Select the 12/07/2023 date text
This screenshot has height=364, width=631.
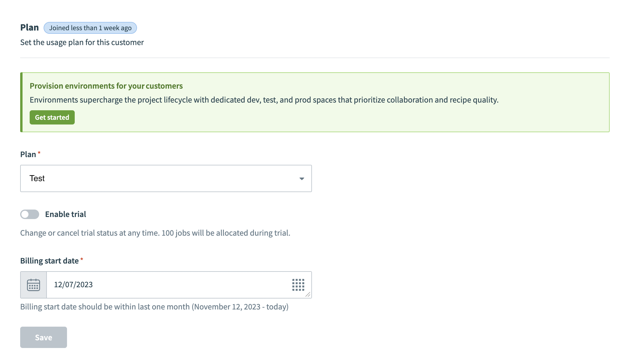74,284
